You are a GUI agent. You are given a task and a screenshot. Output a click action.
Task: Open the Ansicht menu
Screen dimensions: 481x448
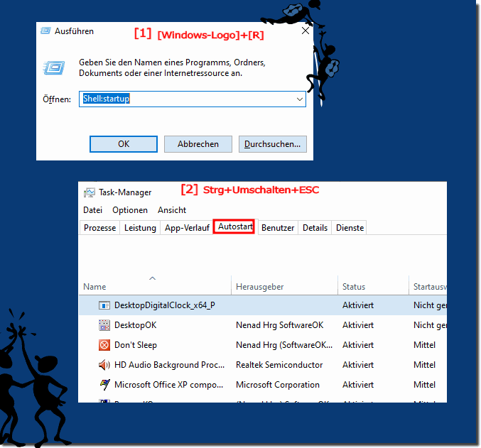coord(172,210)
